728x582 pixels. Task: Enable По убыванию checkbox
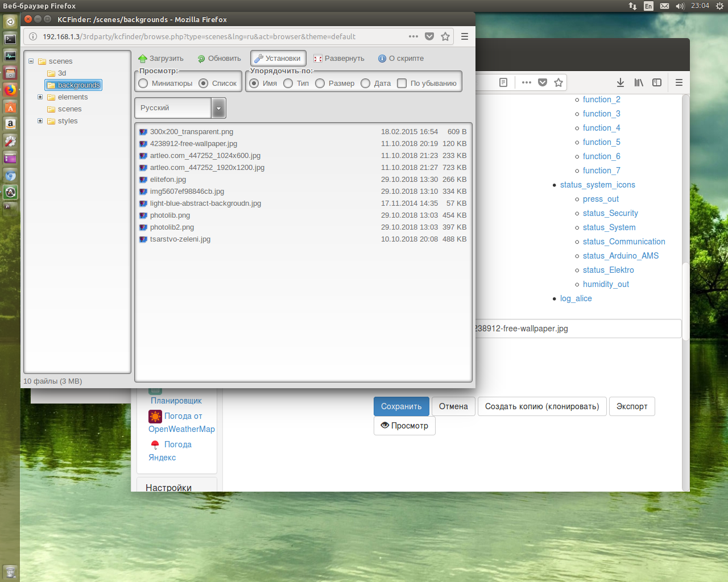[x=402, y=84]
